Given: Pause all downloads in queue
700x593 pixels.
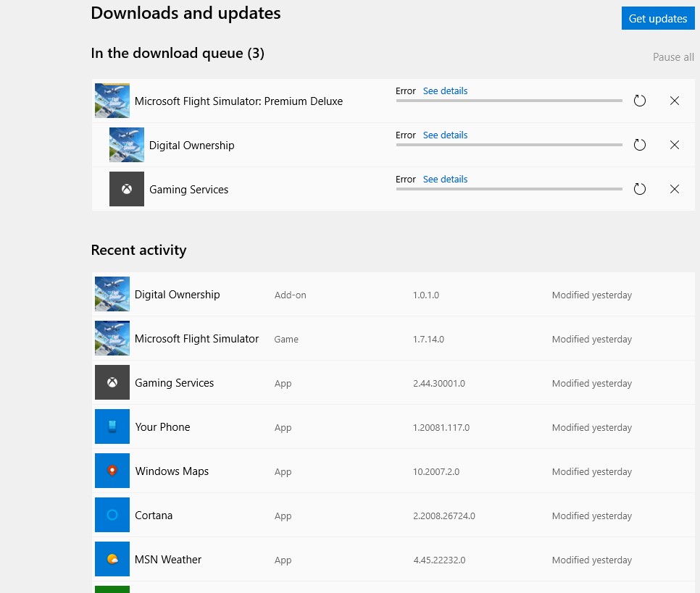Looking at the screenshot, I should (x=672, y=57).
